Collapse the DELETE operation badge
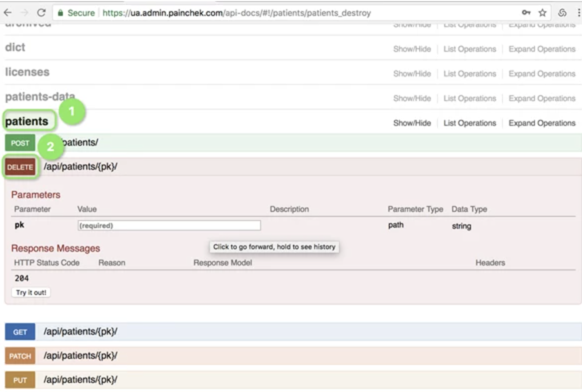This screenshot has height=392, width=582. point(20,167)
